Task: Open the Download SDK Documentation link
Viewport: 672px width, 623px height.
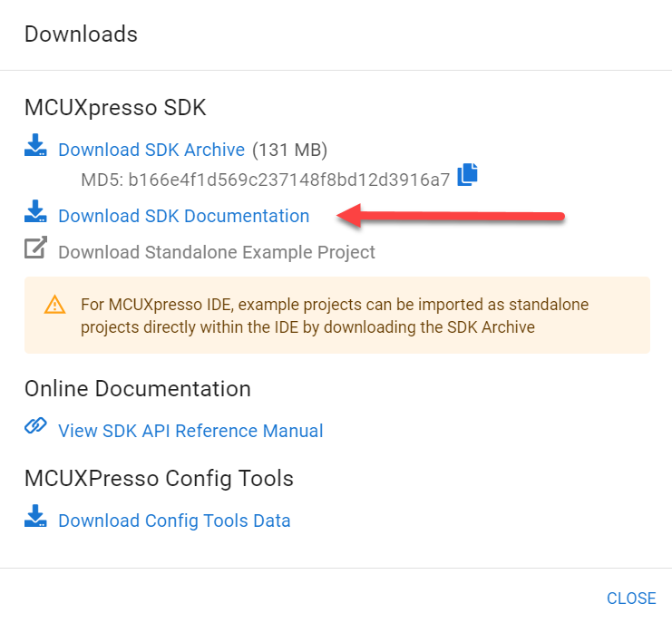Action: pyautogui.click(x=184, y=216)
